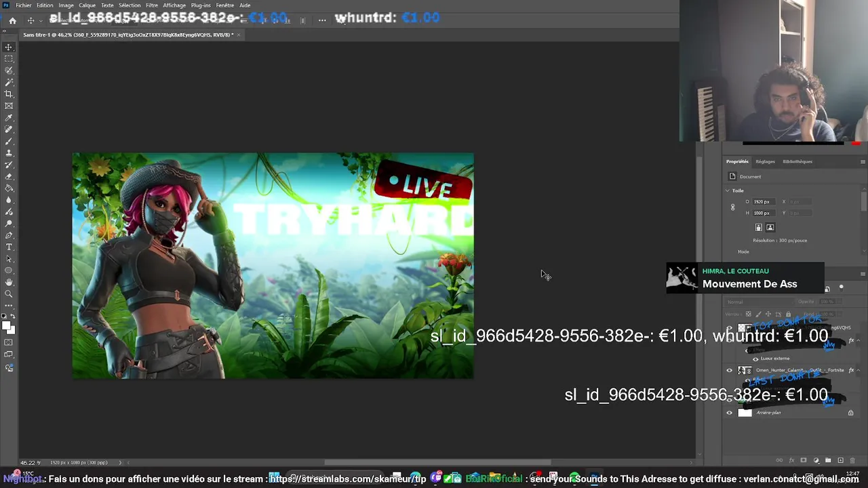Select the Eraser tool

[9, 176]
